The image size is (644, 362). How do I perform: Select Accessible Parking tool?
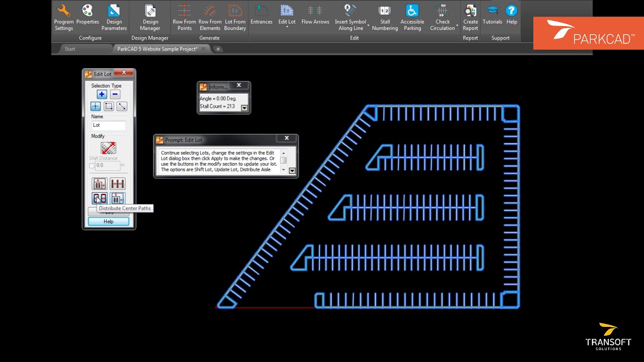[x=412, y=17]
